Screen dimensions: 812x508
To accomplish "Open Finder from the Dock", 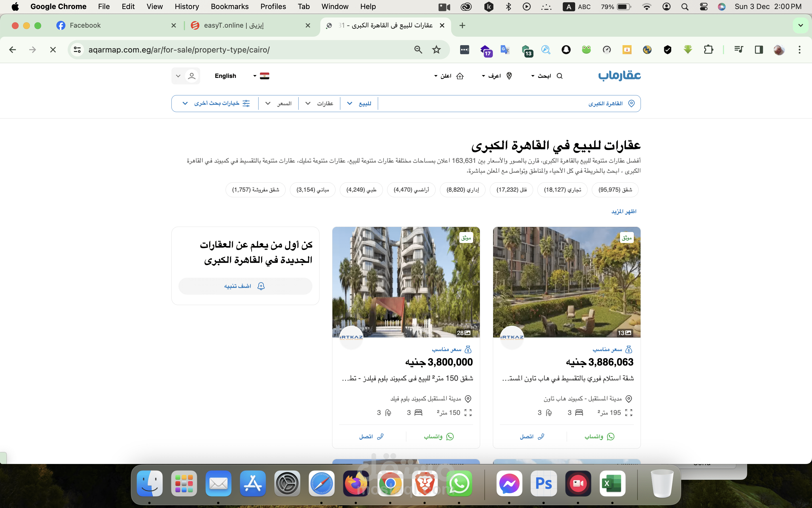I will (150, 484).
